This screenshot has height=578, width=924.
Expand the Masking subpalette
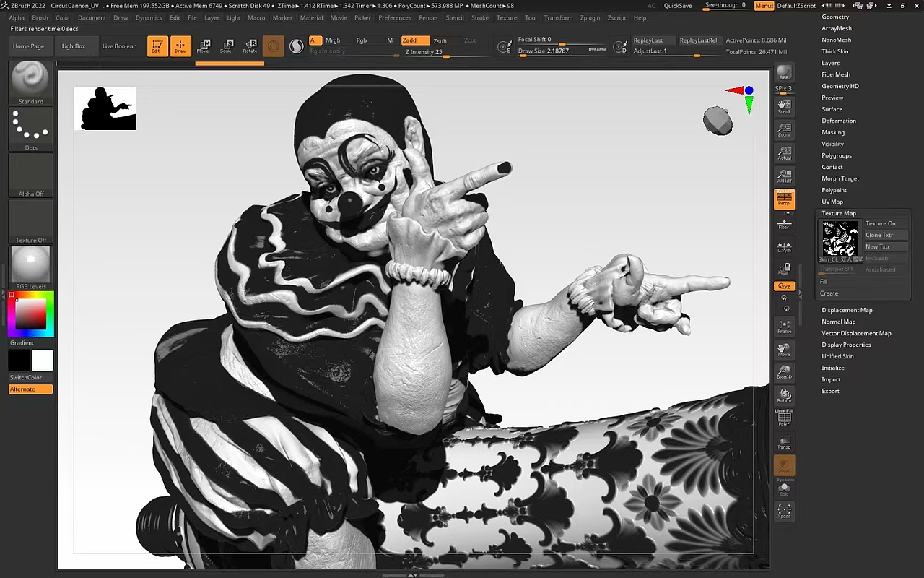click(x=833, y=132)
